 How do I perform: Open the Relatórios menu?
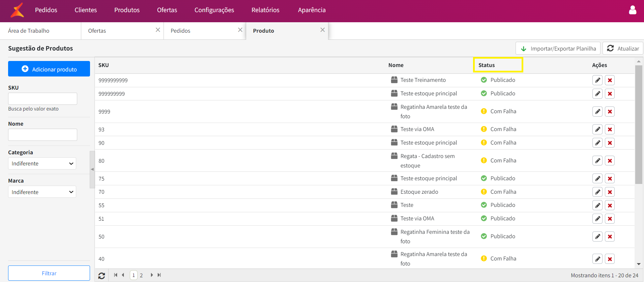tap(265, 10)
